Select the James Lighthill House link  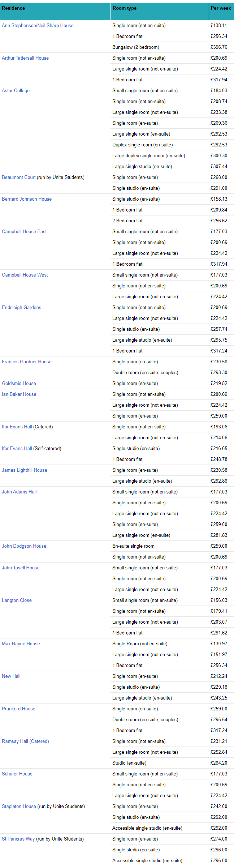[25, 470]
